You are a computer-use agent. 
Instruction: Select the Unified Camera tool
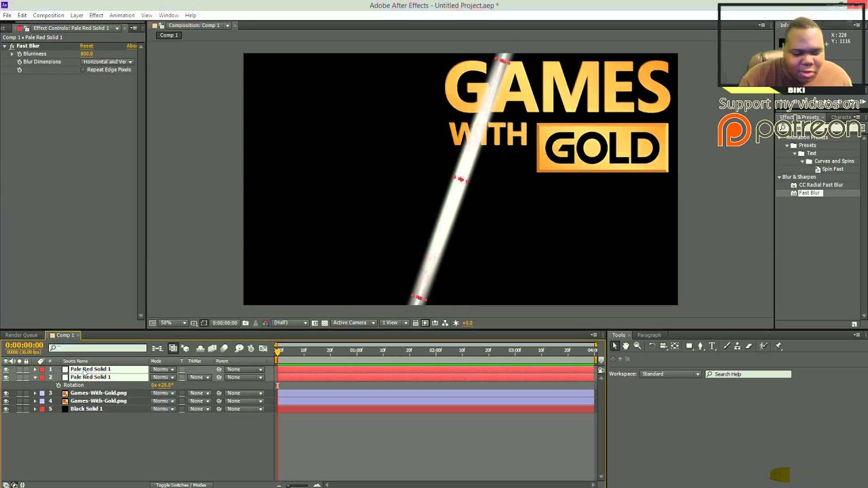click(x=663, y=346)
